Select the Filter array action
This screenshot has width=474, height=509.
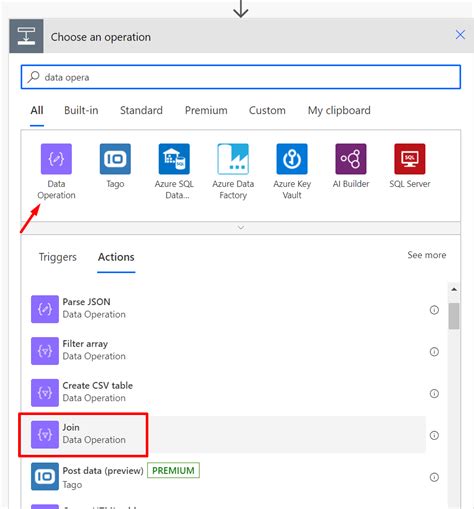tap(228, 351)
